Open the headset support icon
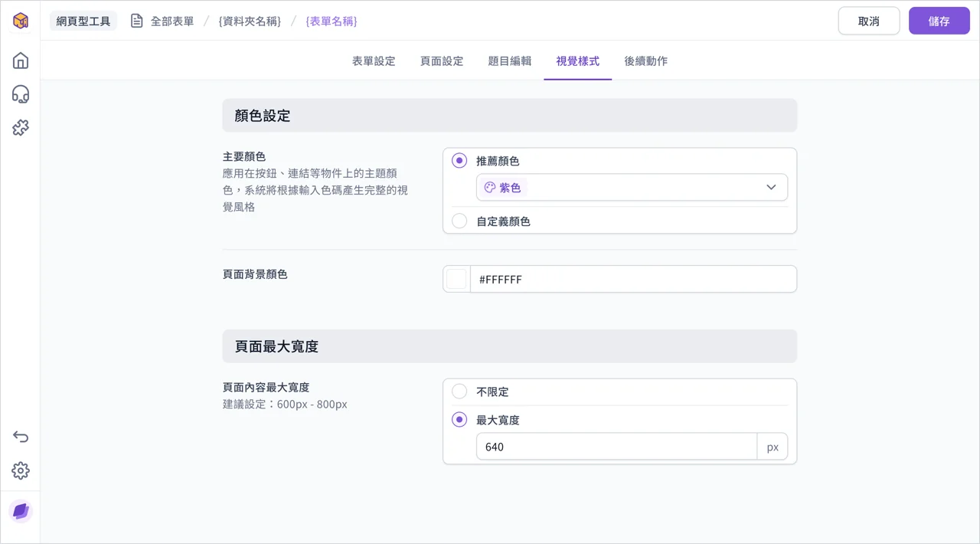 (x=21, y=94)
